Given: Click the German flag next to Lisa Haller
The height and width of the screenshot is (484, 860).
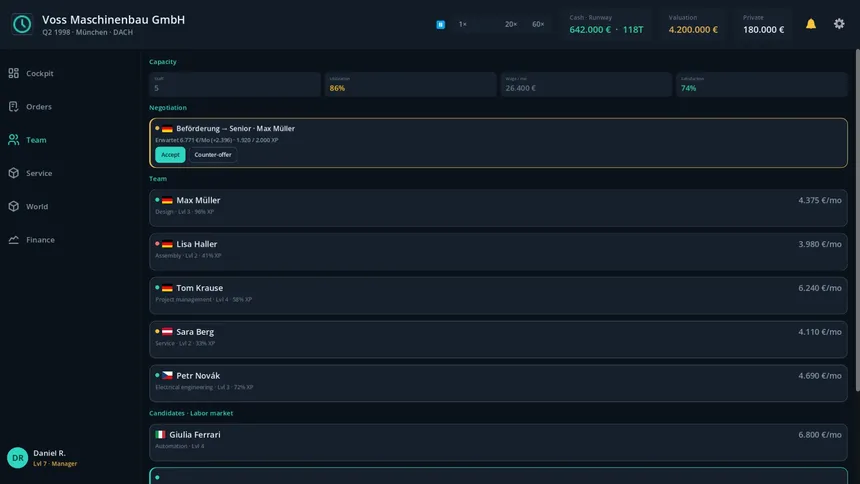Looking at the screenshot, I should (167, 244).
